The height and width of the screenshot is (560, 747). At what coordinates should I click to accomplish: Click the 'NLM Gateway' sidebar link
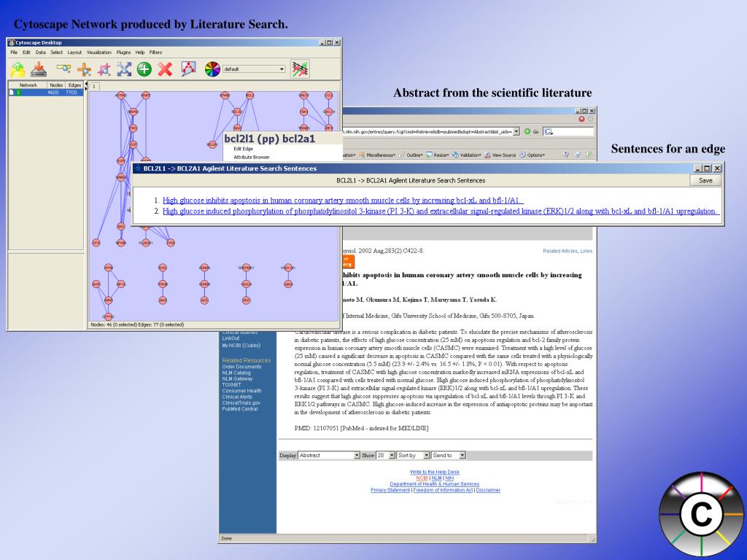tap(237, 378)
